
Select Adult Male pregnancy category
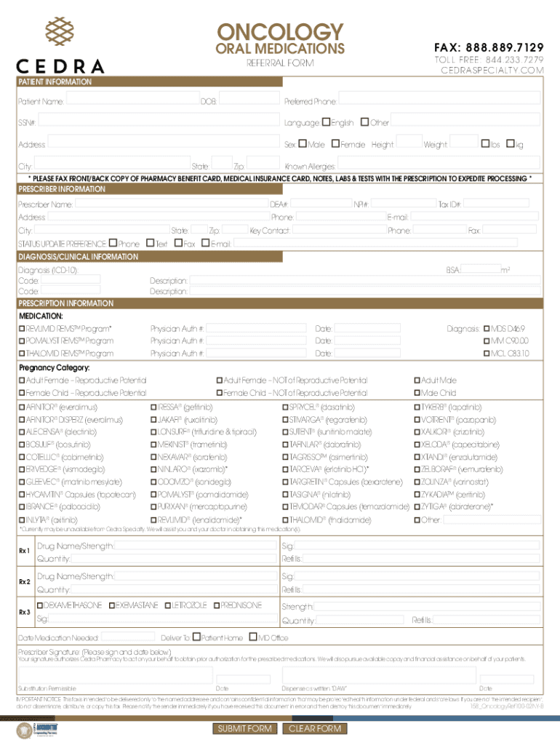pos(417,380)
